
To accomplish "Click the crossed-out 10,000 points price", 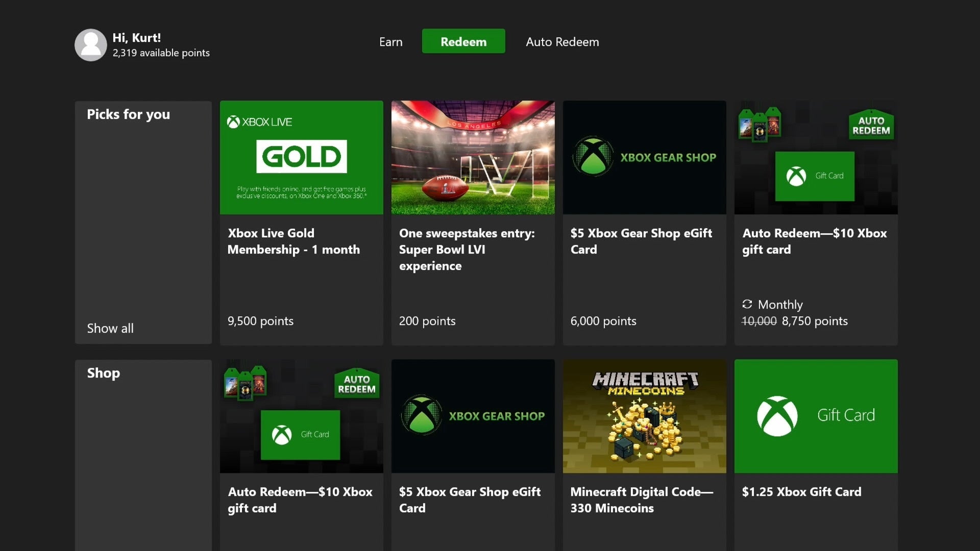I will [759, 321].
